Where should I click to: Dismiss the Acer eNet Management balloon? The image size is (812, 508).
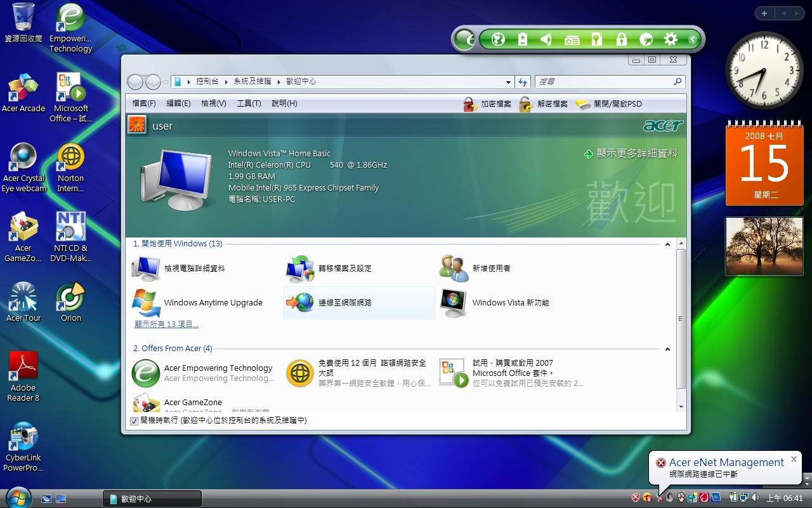[794, 460]
